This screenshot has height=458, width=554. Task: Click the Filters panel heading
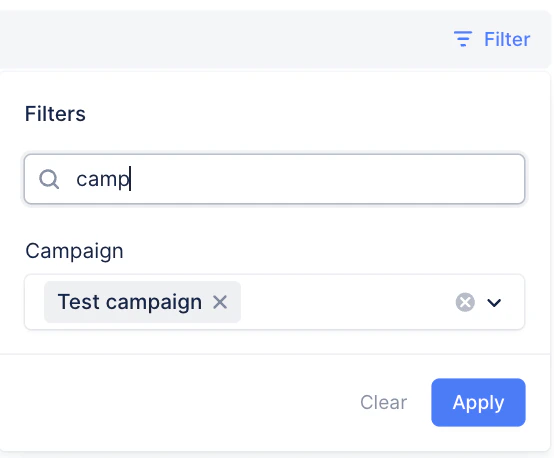(x=55, y=114)
